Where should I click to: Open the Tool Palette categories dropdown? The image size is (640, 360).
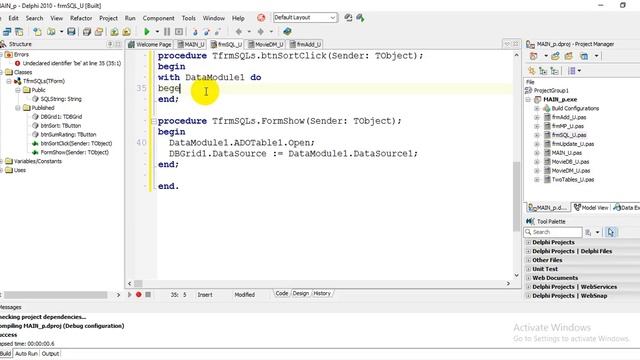pos(597,232)
